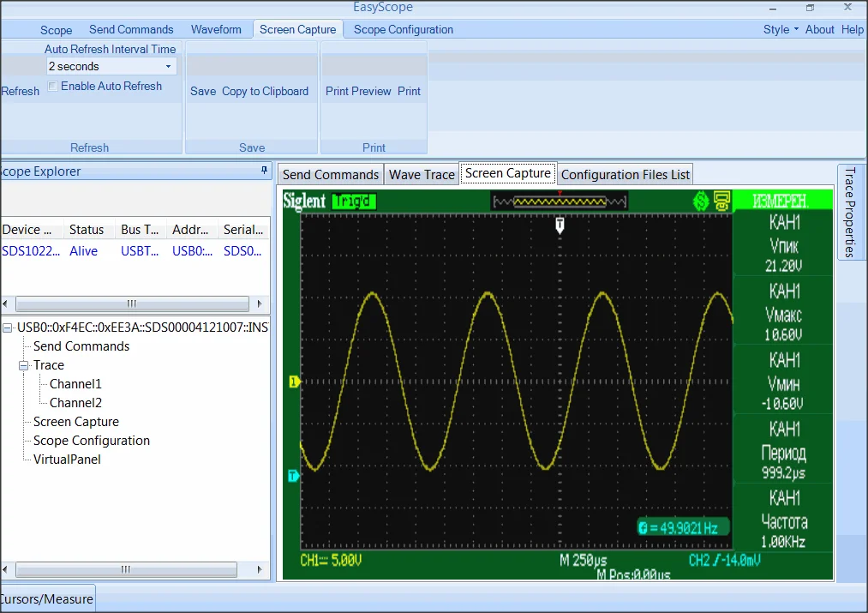This screenshot has width=868, height=613.
Task: Click the Copy to Clipboard button
Action: [265, 91]
